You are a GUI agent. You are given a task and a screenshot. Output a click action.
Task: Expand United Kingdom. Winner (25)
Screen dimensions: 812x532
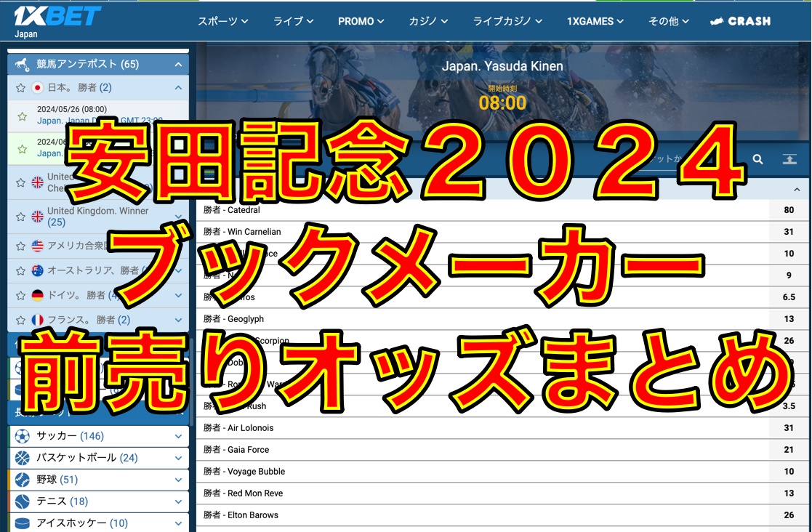[178, 217]
